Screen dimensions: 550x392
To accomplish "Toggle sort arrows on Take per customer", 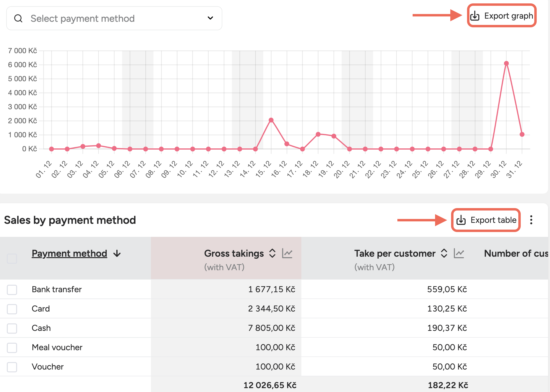I will pyautogui.click(x=444, y=254).
